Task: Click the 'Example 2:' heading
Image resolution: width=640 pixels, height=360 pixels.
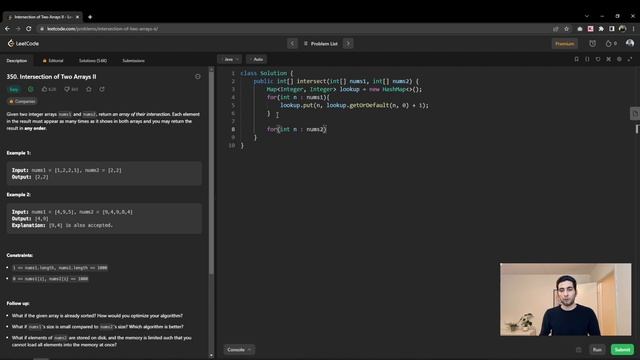Action: (18, 195)
